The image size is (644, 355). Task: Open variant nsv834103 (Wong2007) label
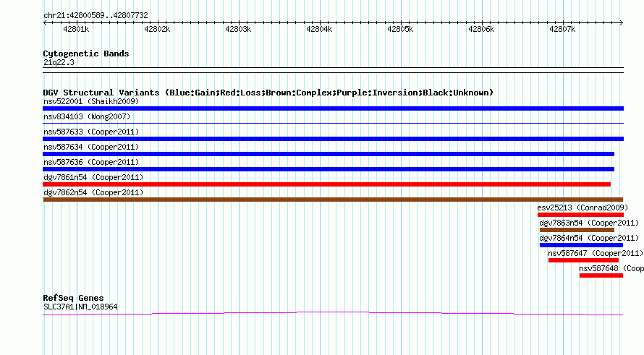(x=87, y=116)
